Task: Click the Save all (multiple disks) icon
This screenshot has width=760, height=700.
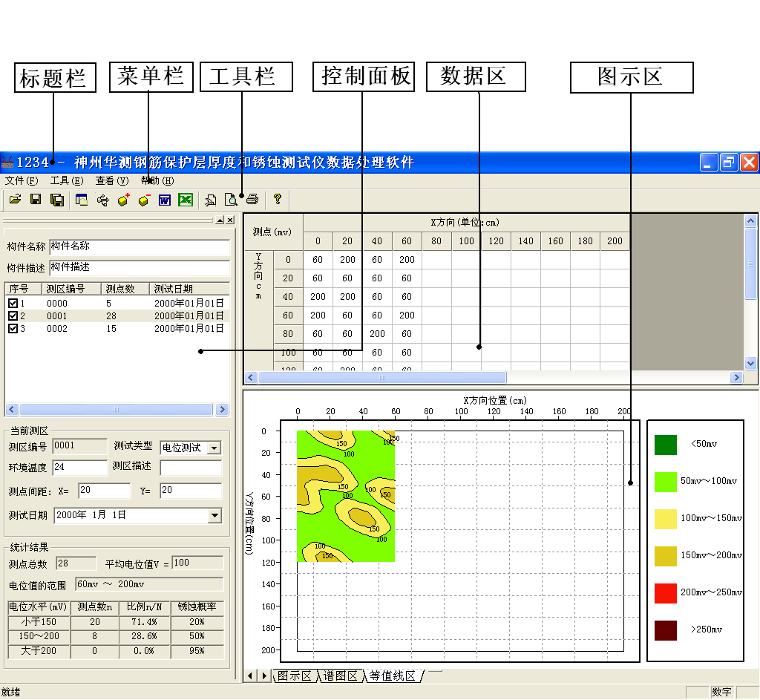Action: (56, 200)
